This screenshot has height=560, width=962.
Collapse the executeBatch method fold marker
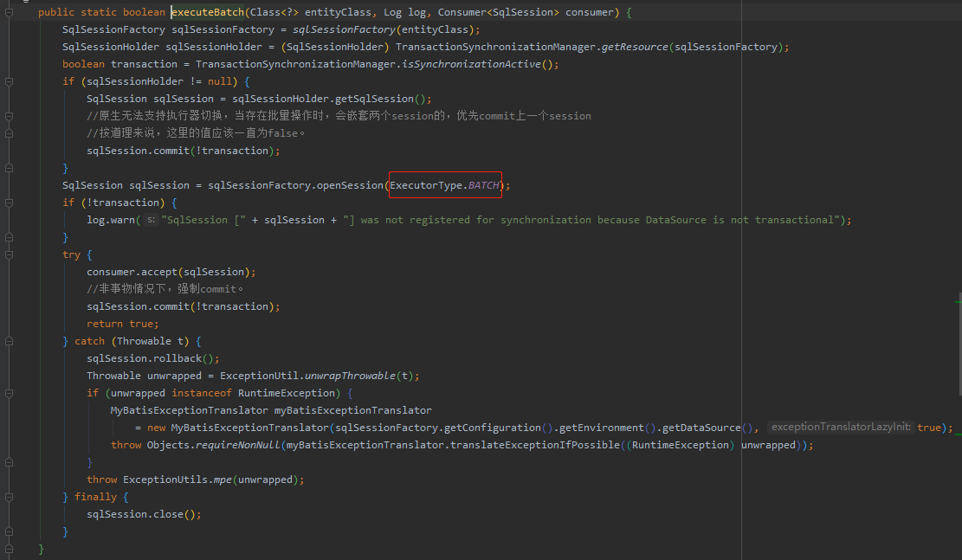pyautogui.click(x=9, y=12)
